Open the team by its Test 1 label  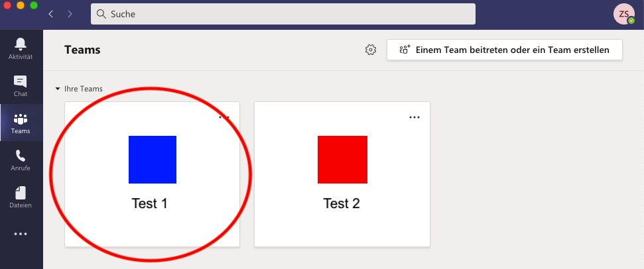tap(150, 203)
